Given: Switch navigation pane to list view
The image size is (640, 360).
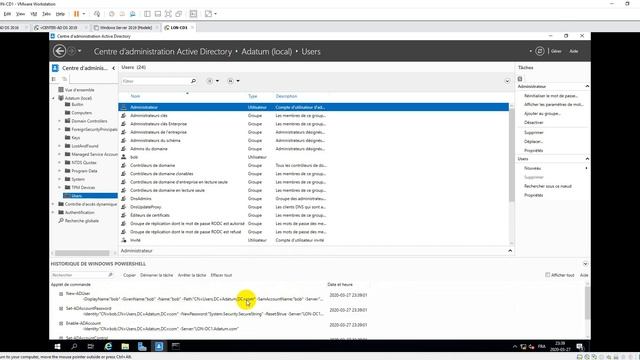Looking at the screenshot, I should 54,79.
